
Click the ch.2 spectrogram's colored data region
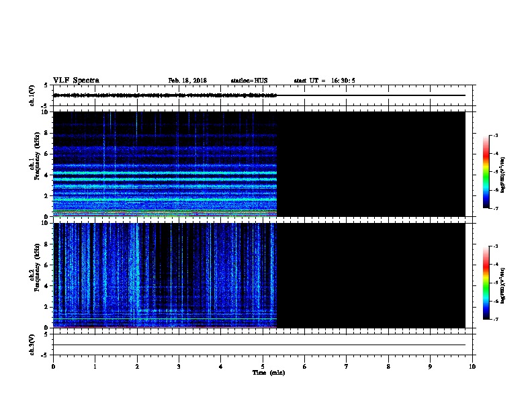coord(165,275)
